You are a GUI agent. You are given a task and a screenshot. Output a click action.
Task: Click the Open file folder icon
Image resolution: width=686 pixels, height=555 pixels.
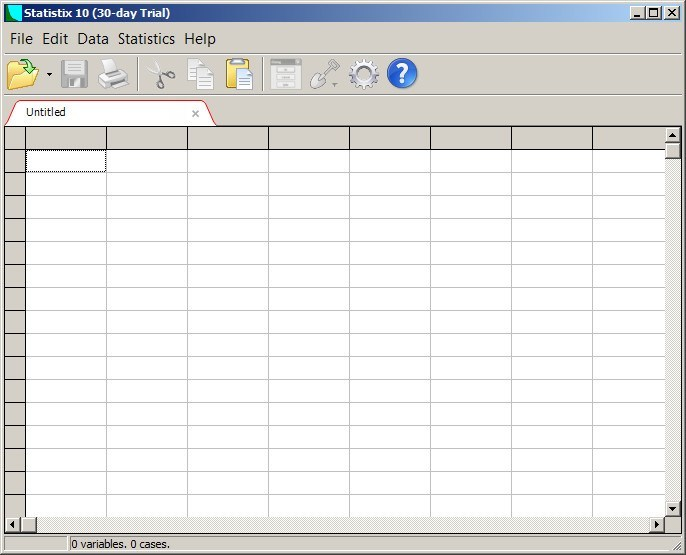point(23,74)
